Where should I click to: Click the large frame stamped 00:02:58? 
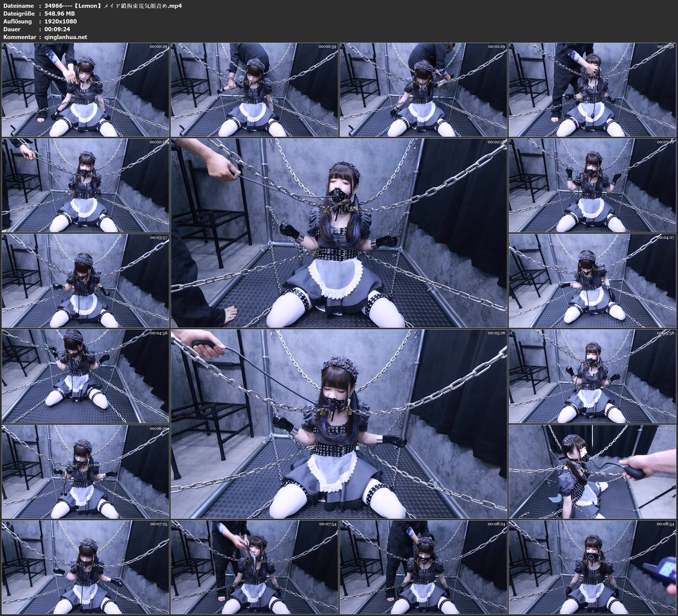pos(339,233)
